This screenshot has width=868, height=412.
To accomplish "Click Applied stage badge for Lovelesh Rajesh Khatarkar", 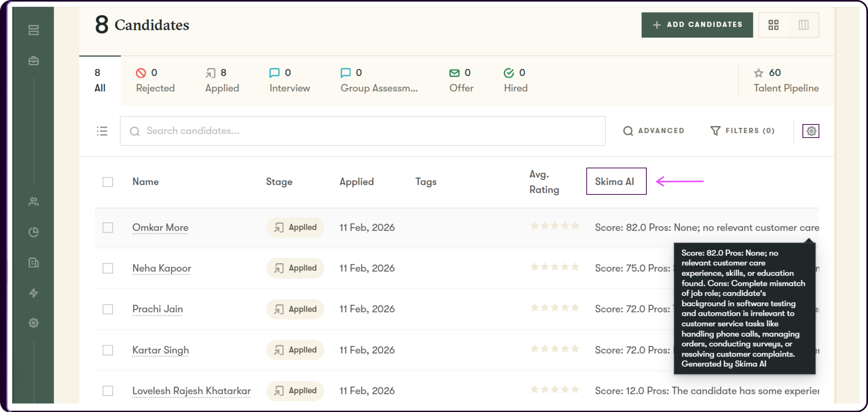I will [x=295, y=391].
